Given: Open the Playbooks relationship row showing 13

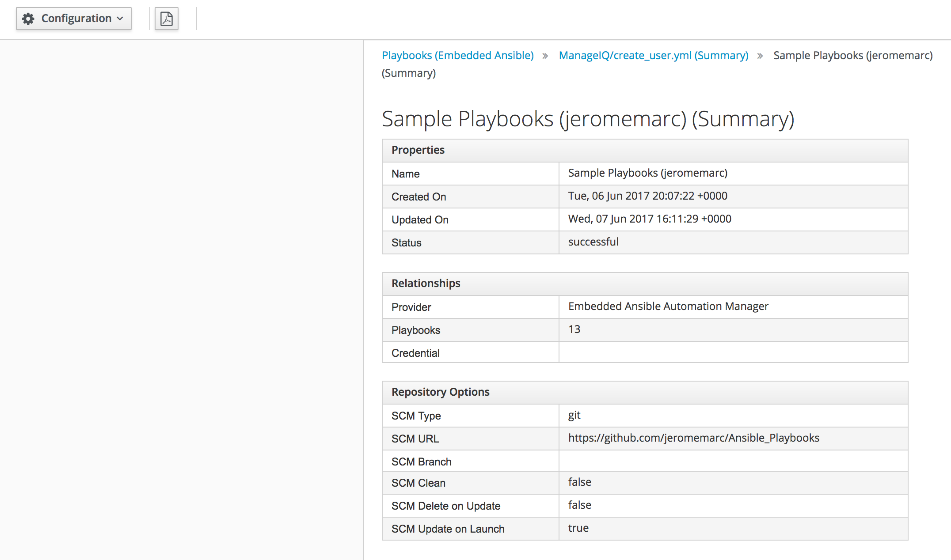Looking at the screenshot, I should click(x=645, y=330).
